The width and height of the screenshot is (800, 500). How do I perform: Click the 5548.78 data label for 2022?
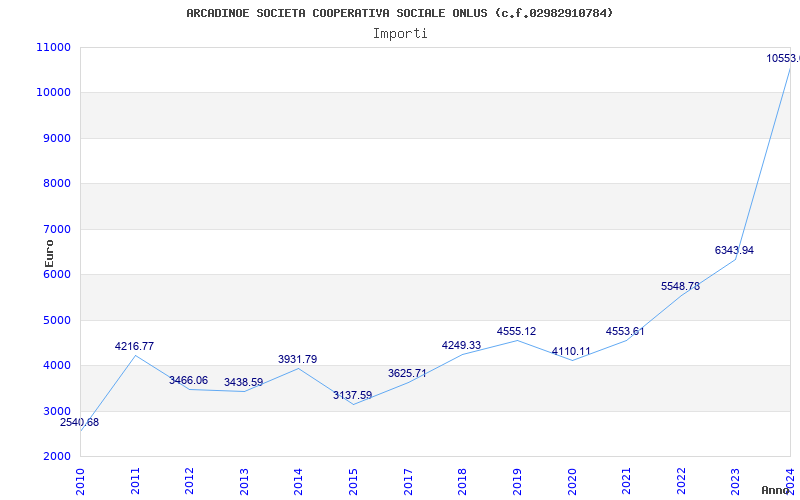point(680,286)
